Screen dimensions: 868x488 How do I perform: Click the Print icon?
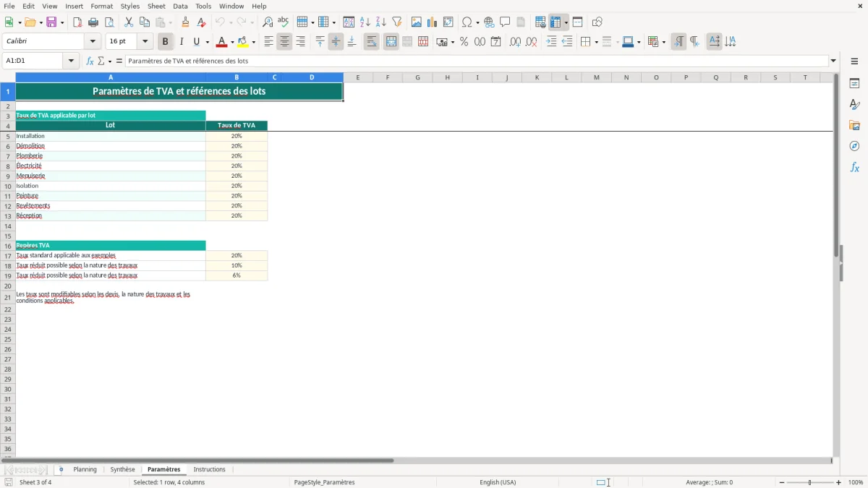(x=93, y=22)
